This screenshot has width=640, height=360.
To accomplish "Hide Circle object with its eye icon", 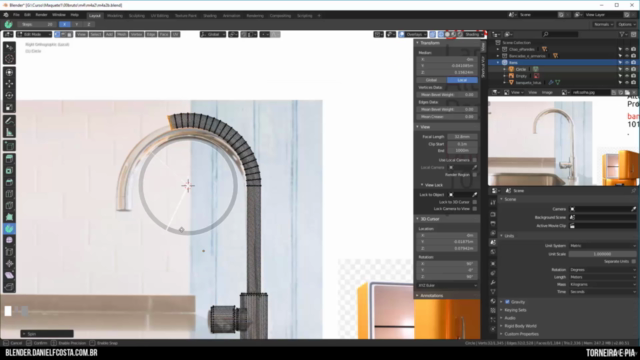I will point(627,69).
